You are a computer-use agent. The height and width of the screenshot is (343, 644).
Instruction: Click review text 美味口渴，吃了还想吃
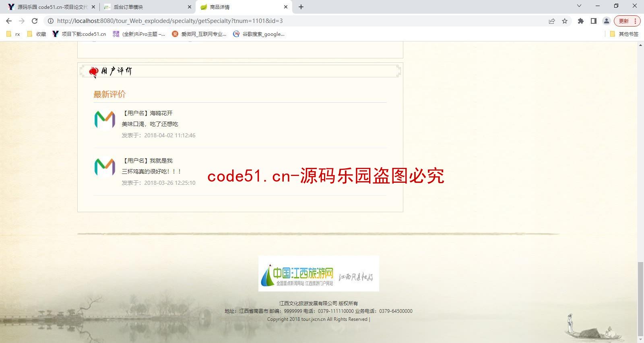[x=150, y=124]
